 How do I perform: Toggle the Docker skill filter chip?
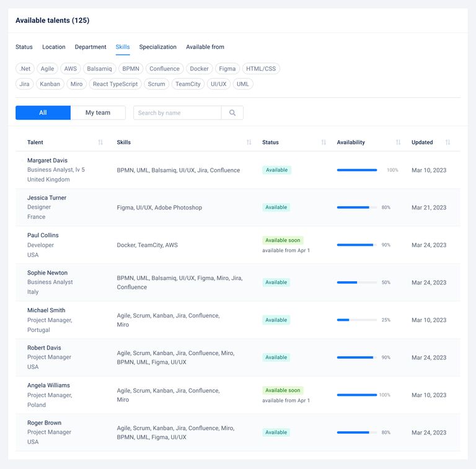[199, 69]
